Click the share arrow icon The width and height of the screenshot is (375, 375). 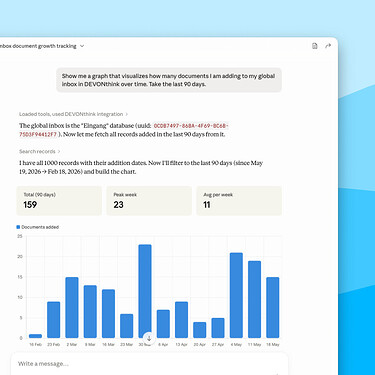coord(328,46)
